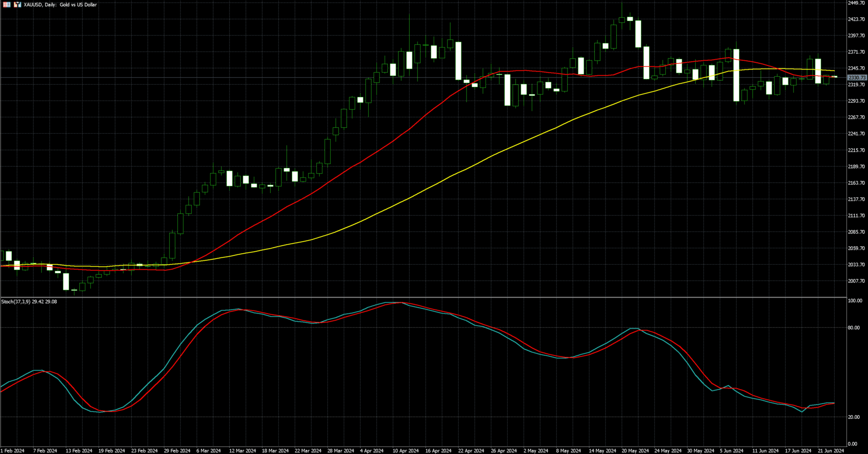Click the 2449.70 price axis label
The width and height of the screenshot is (868, 454).
(856, 3)
